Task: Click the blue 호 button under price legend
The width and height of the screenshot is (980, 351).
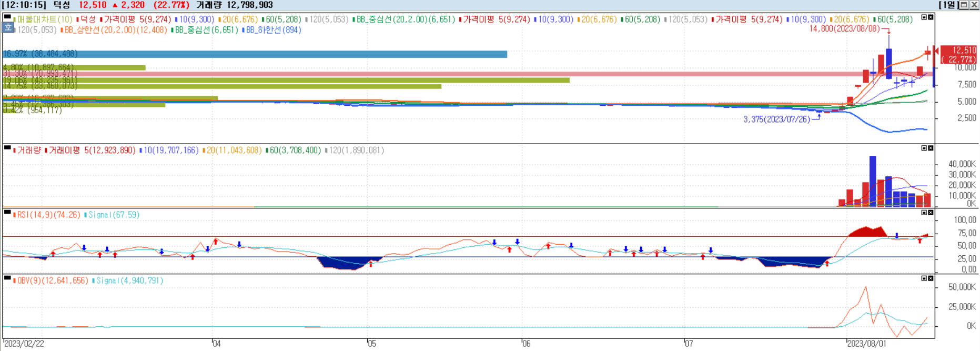Action: pyautogui.click(x=8, y=27)
